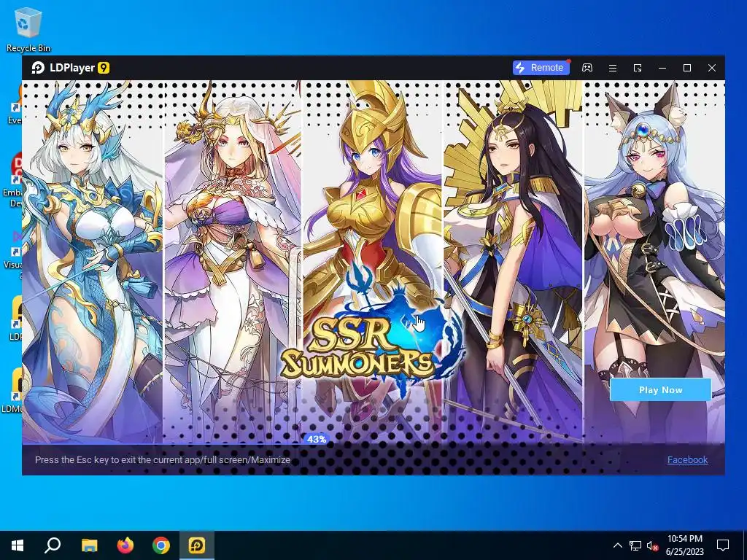Select LDPlayer taskbar icon
The width and height of the screenshot is (747, 560).
[197, 545]
